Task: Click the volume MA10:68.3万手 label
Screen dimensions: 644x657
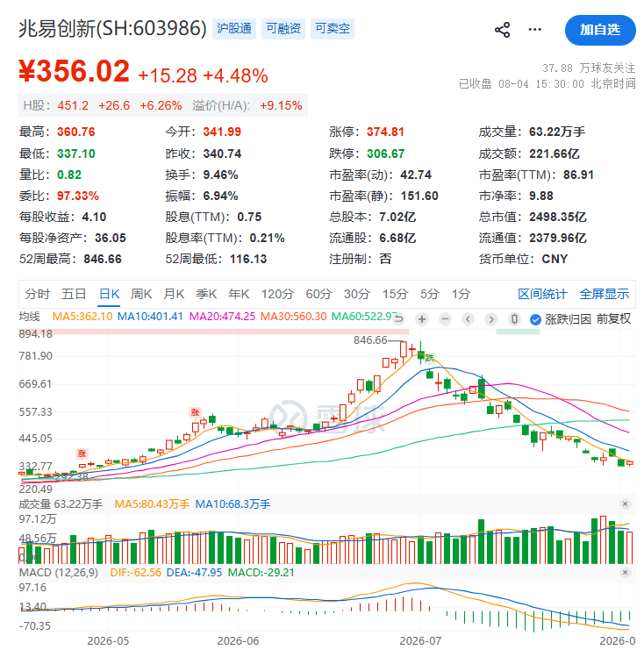Action: point(233,504)
